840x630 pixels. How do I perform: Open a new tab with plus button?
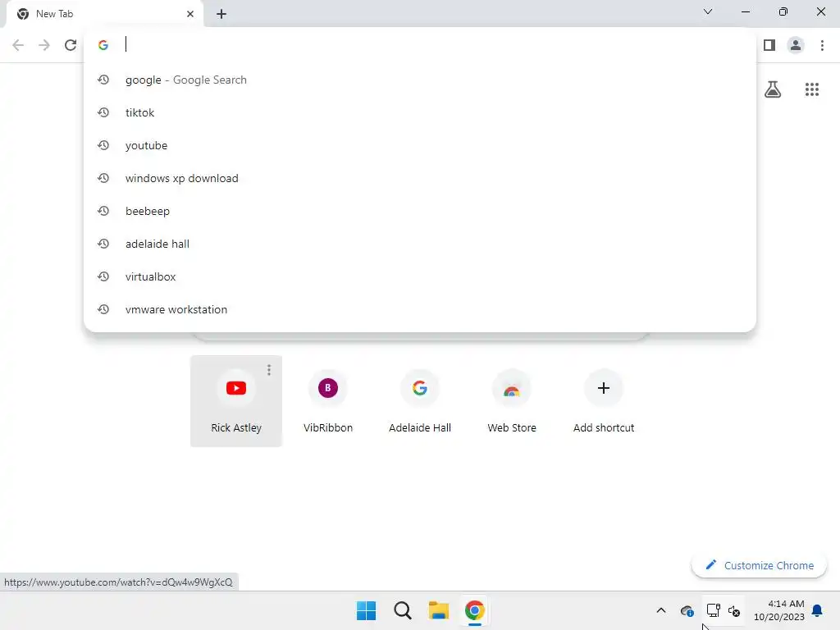(221, 14)
